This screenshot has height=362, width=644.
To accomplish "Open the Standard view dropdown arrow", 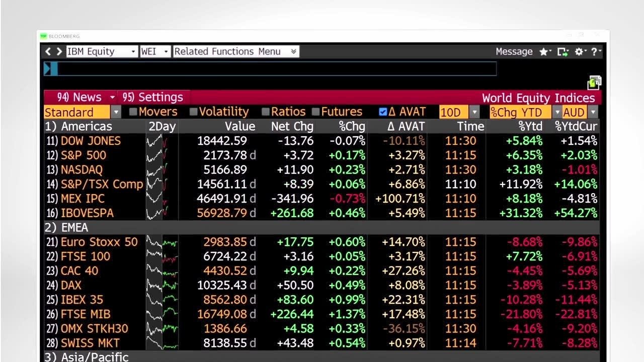I will pos(116,112).
